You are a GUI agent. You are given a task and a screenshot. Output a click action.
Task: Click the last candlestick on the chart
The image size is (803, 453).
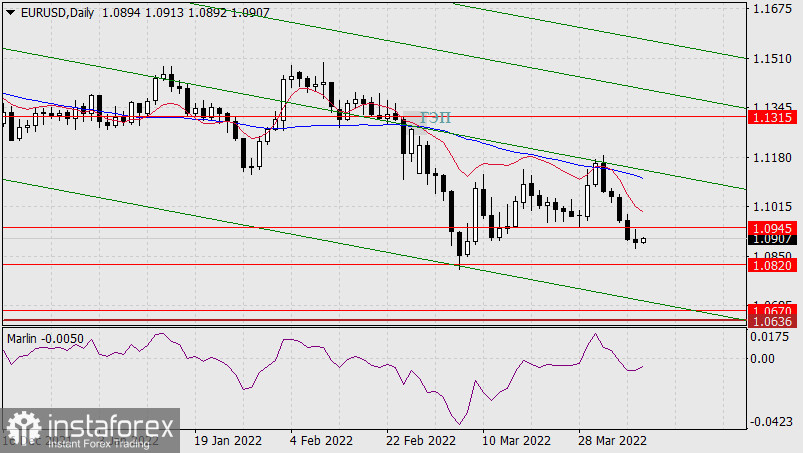pyautogui.click(x=644, y=240)
